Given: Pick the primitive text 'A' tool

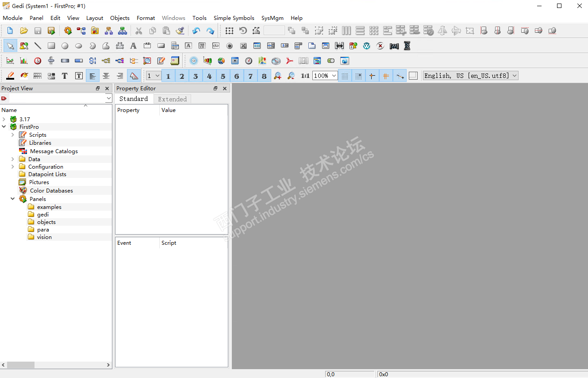Looking at the screenshot, I should [133, 46].
